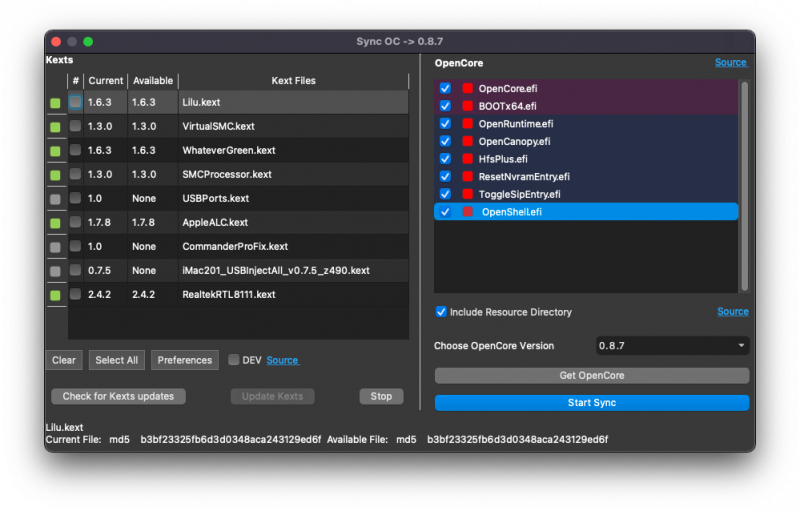Tick the selection checkbox for VirtualSMC.kext

[x=75, y=126]
